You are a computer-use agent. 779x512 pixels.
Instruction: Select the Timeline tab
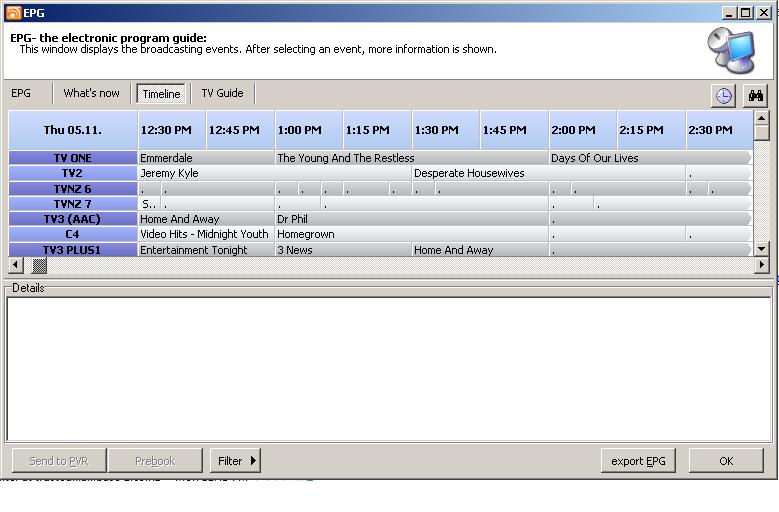point(161,94)
